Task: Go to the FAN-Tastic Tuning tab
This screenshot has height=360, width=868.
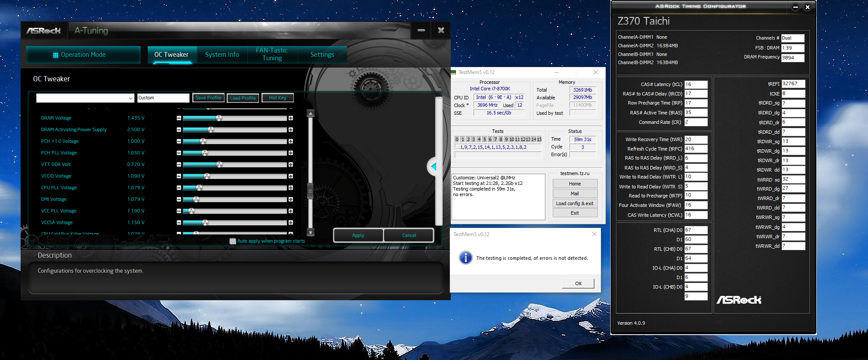Action: 272,55
